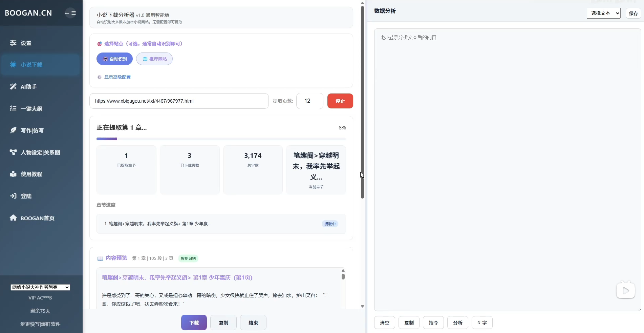Select 一键大纲 from the sidebar
The image size is (644, 333).
pyautogui.click(x=41, y=108)
